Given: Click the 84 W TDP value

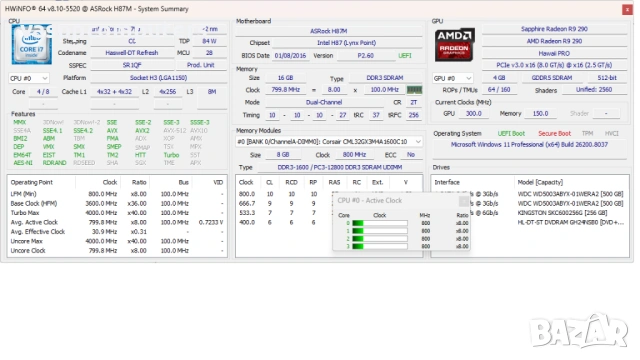Looking at the screenshot, I should coord(209,41).
